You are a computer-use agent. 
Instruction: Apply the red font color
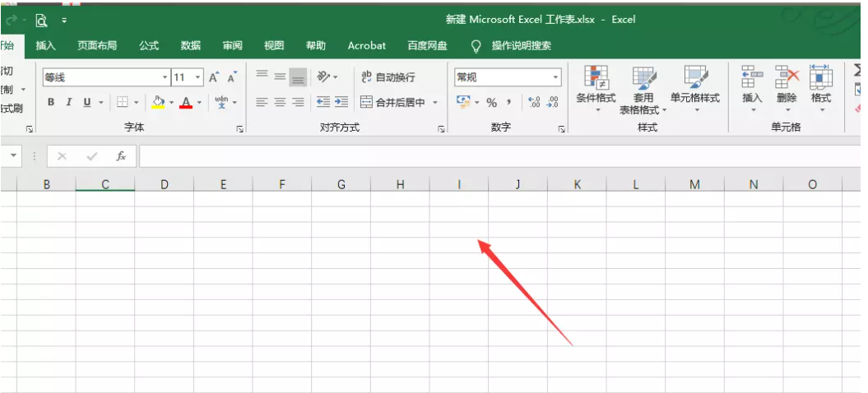pos(186,103)
